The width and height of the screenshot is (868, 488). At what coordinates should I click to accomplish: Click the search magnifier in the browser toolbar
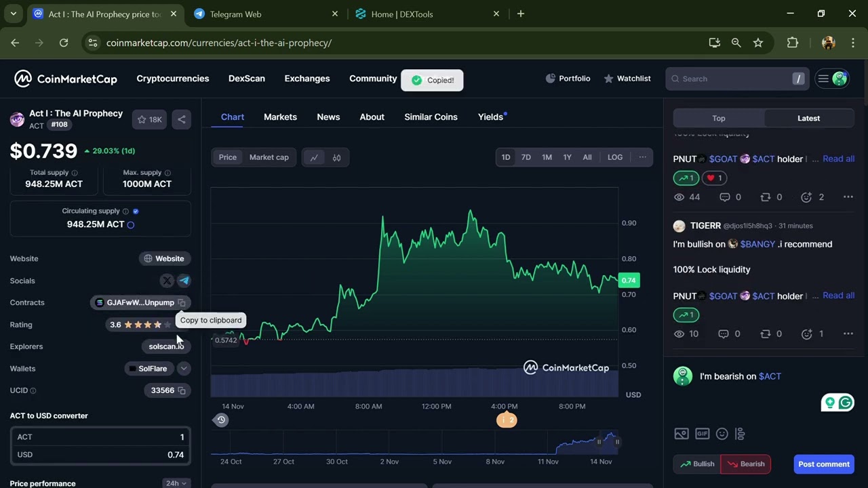[x=736, y=43]
